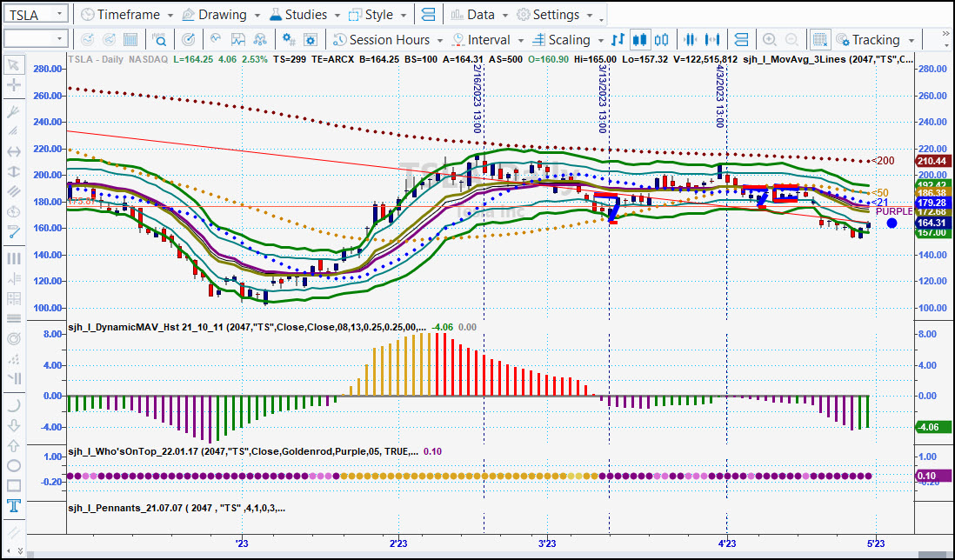Expand the Tracking dropdown arrow

(912, 41)
